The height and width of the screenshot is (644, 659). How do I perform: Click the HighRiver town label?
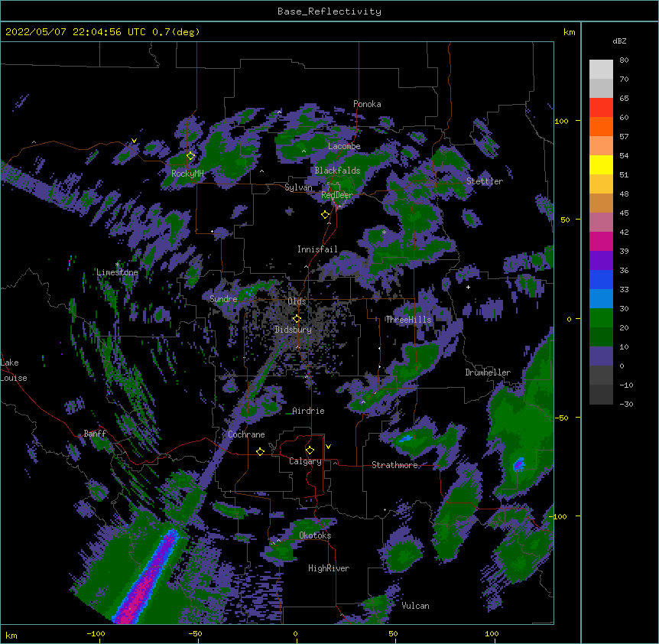click(329, 568)
